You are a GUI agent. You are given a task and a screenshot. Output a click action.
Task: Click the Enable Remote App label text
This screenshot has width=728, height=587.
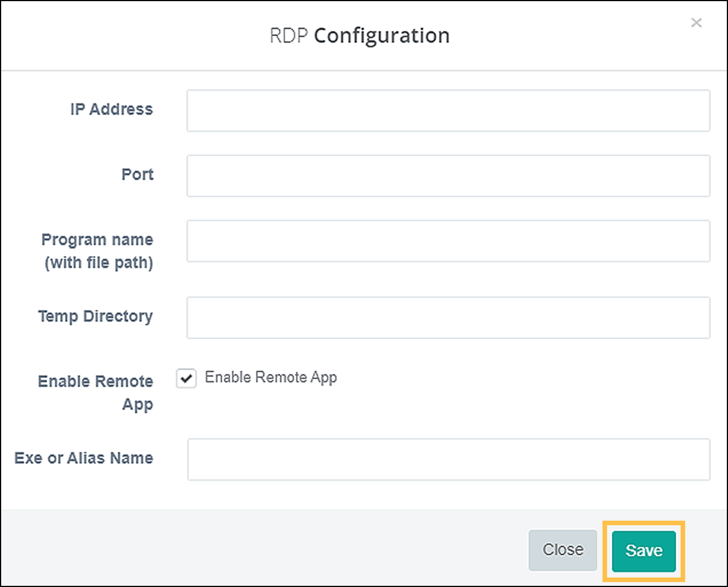pyautogui.click(x=271, y=377)
